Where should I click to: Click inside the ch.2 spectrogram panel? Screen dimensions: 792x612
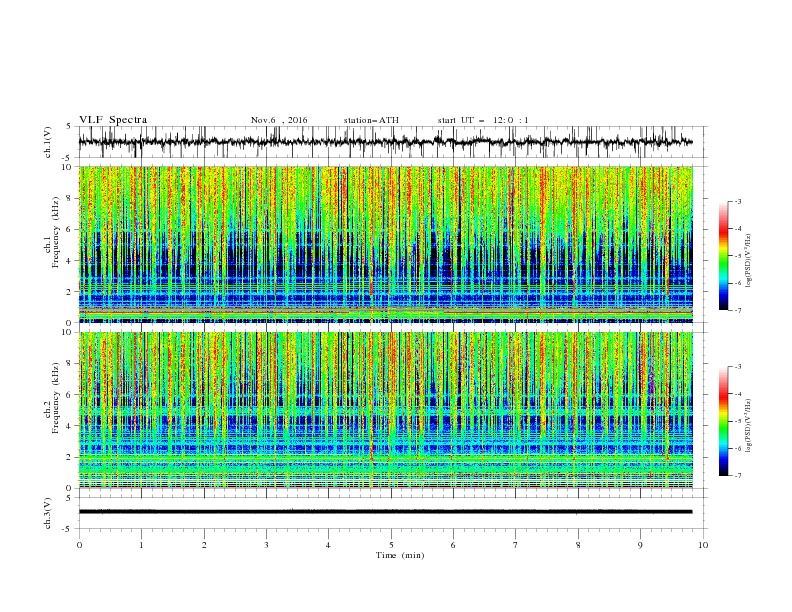[x=386, y=410]
